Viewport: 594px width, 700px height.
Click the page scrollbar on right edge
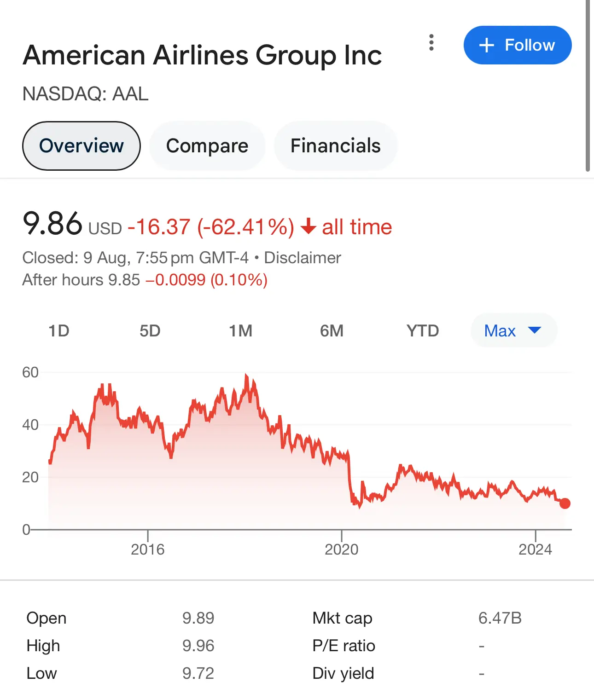(x=588, y=86)
